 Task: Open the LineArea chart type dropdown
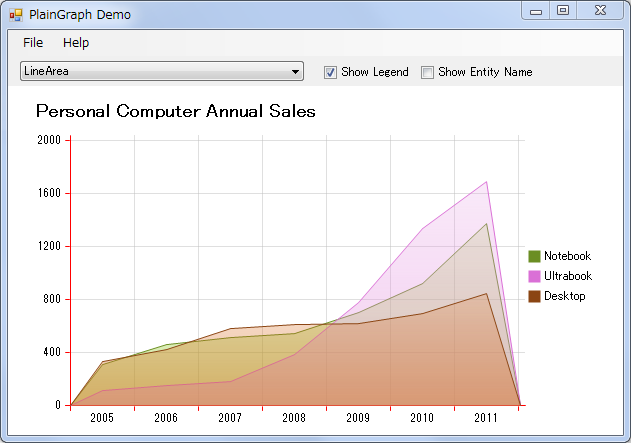click(x=162, y=71)
